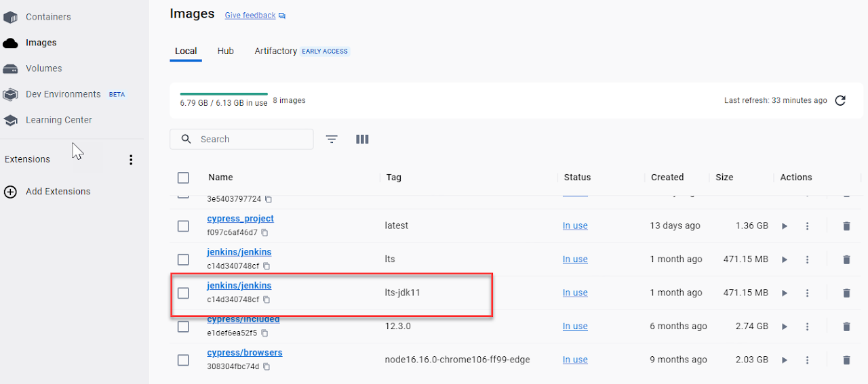Open the filter options icon
Screen dimensions: 868x384
pyautogui.click(x=332, y=139)
